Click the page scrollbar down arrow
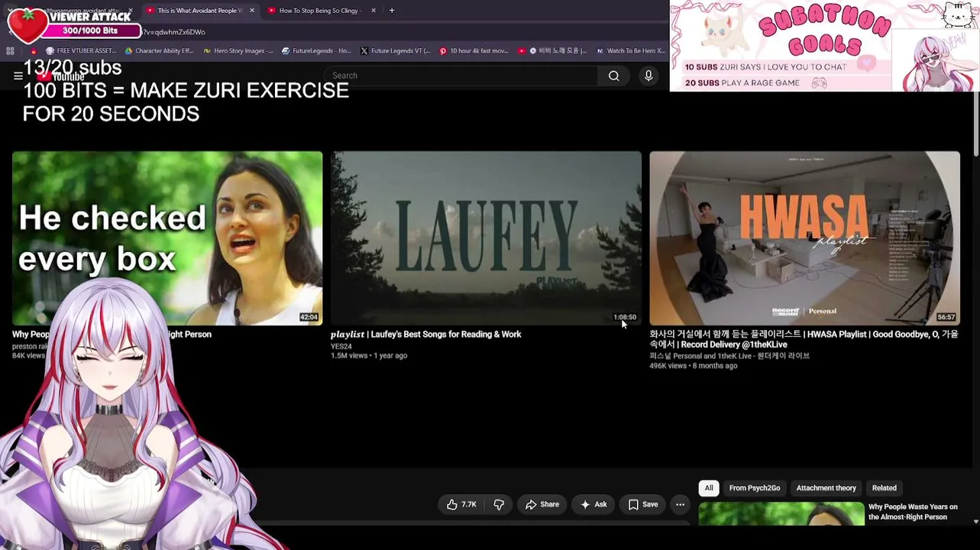Viewport: 980px width, 550px height. point(975,521)
